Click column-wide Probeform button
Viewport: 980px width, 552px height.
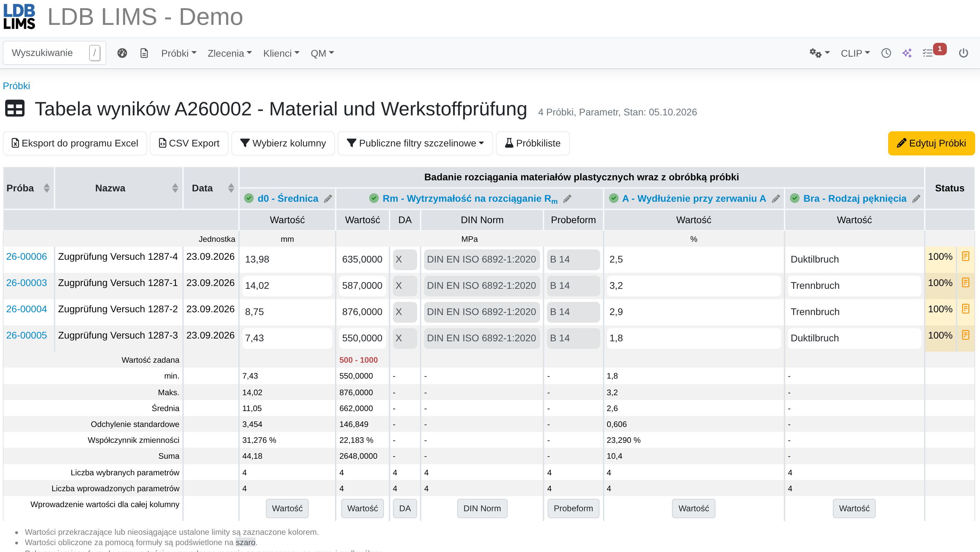[573, 508]
